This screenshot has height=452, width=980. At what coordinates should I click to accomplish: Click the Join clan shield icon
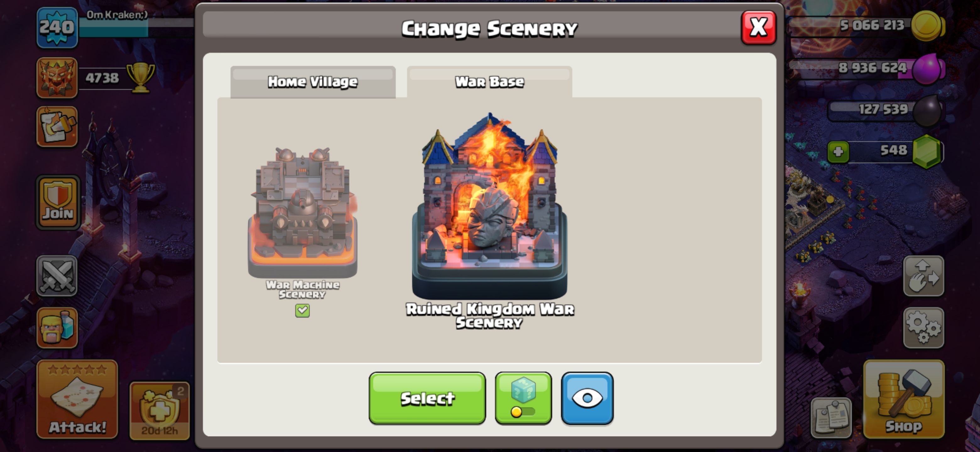point(58,203)
